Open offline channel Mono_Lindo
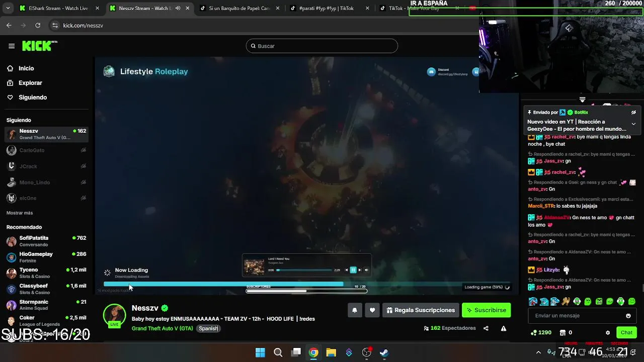The image size is (644, 362). coord(47,183)
